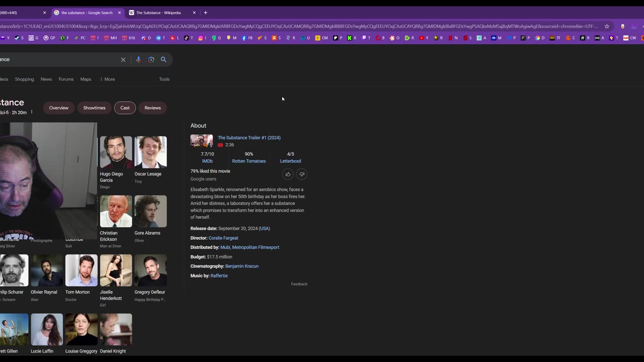The height and width of the screenshot is (362, 644).
Task: Open The Substance Trailer #1 (2024) link
Action: (249, 138)
